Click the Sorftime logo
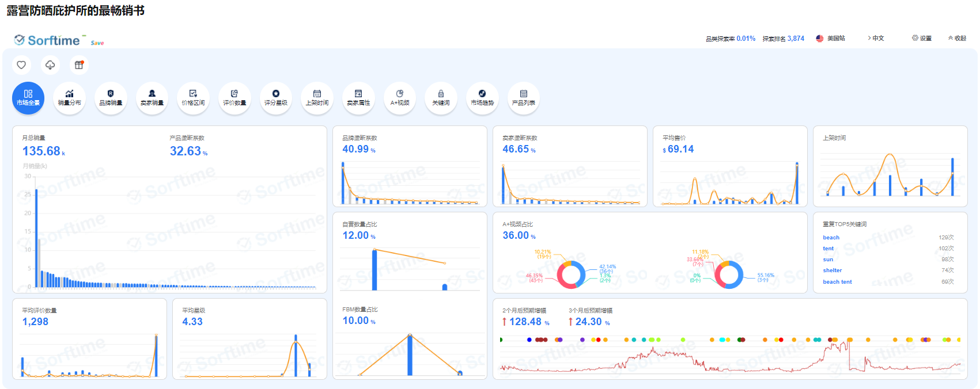 [48, 40]
